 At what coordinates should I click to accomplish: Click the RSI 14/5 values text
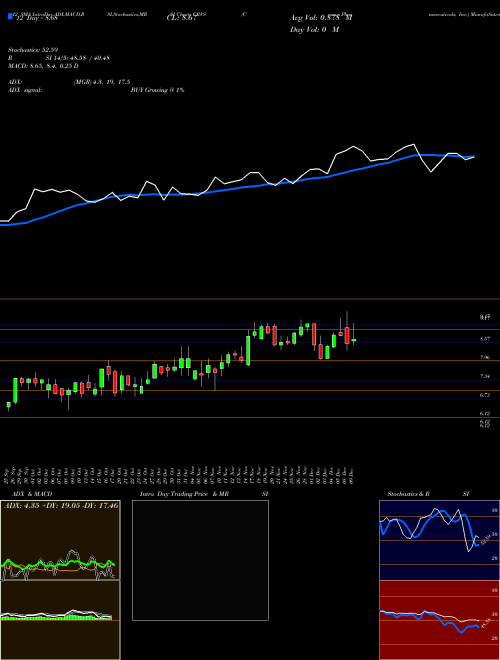[78, 58]
